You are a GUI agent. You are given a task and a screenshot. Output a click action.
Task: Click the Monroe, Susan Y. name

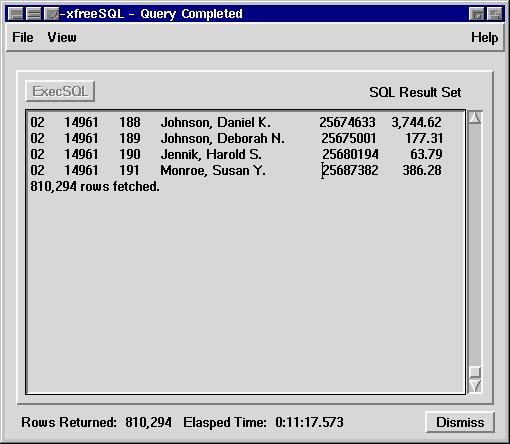click(x=213, y=170)
